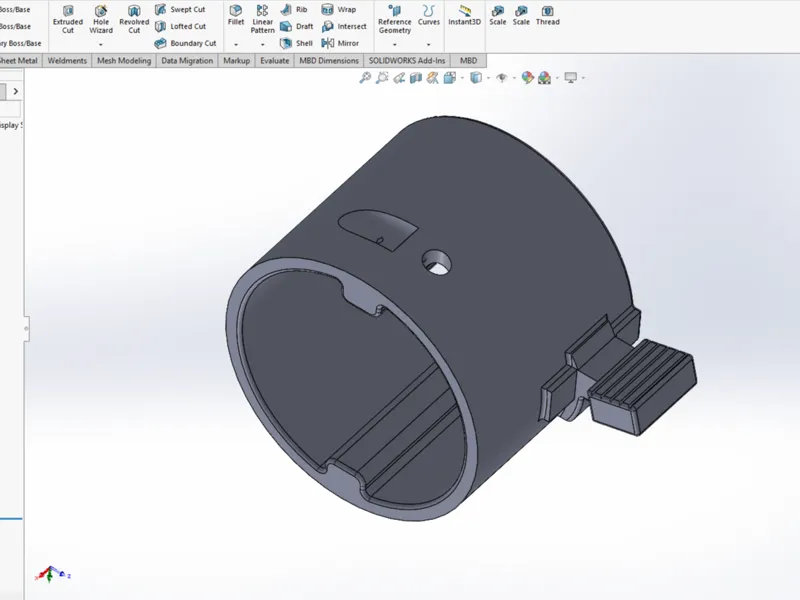Select the Extruded Cut tool
The height and width of the screenshot is (600, 800).
coord(68,19)
